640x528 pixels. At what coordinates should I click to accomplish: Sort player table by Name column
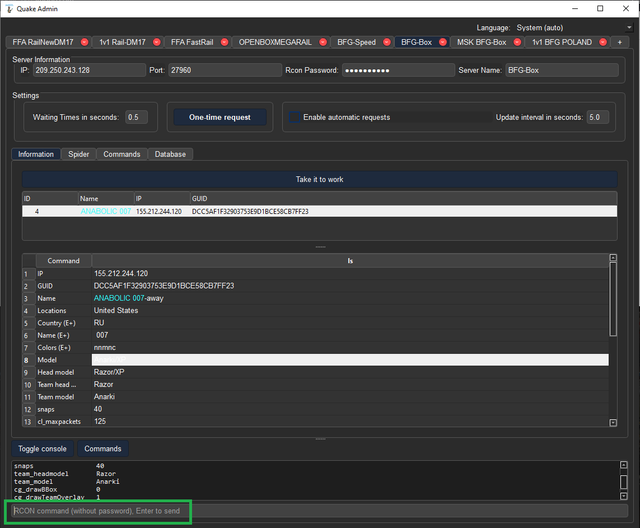point(106,199)
